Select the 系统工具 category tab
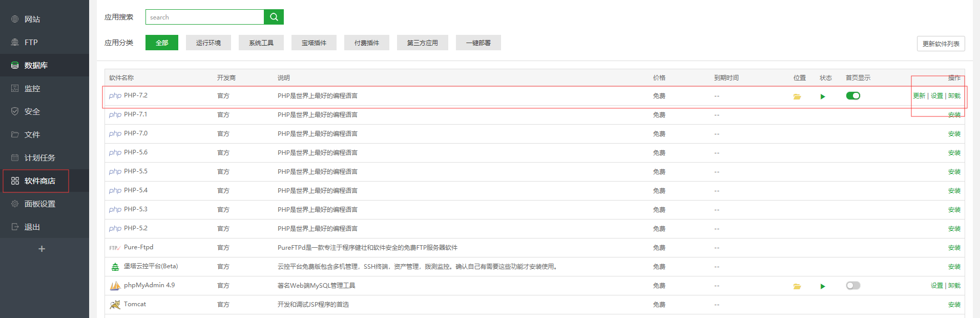Image resolution: width=980 pixels, height=318 pixels. (x=261, y=43)
